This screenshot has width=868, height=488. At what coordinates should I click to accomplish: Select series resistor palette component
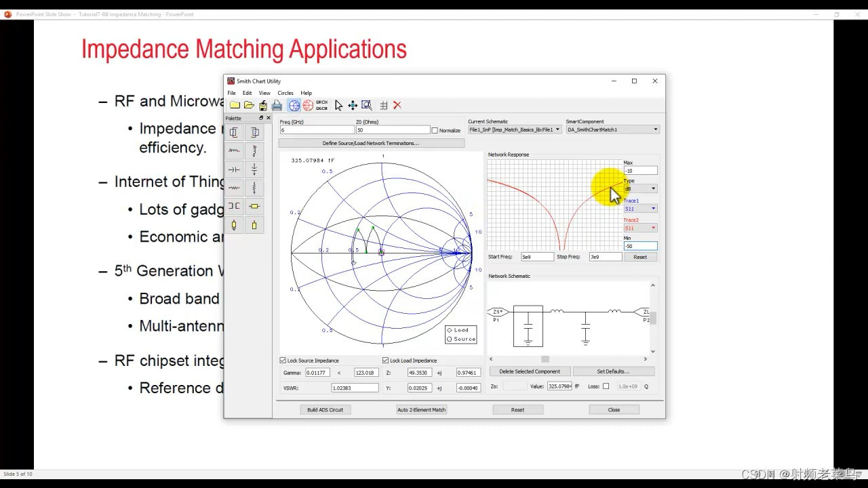[x=234, y=188]
